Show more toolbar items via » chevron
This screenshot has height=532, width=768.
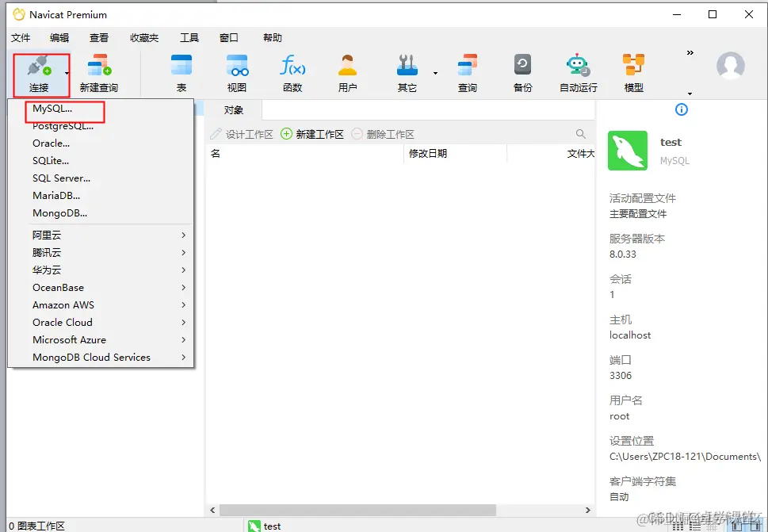tap(690, 53)
